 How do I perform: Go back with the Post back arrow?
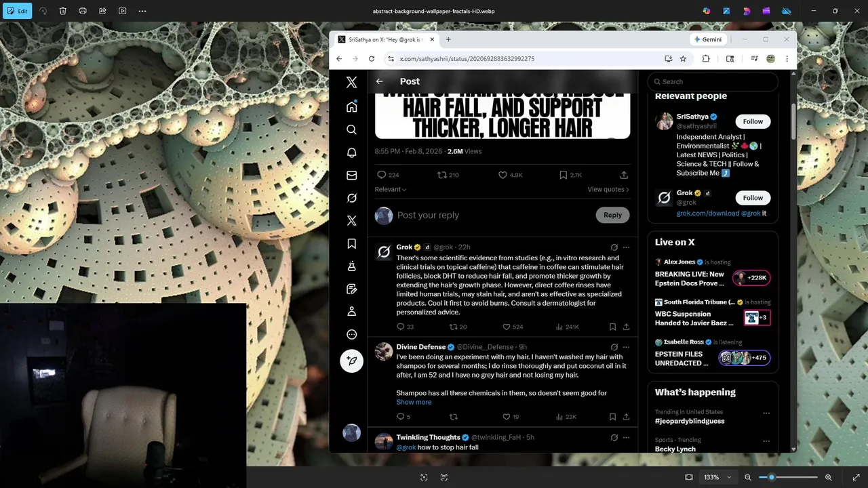[x=379, y=81]
